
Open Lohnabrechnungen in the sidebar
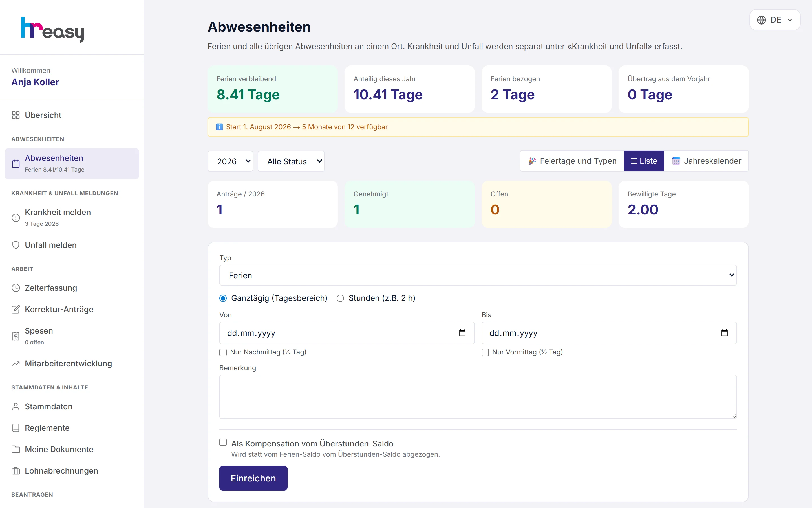72,471
